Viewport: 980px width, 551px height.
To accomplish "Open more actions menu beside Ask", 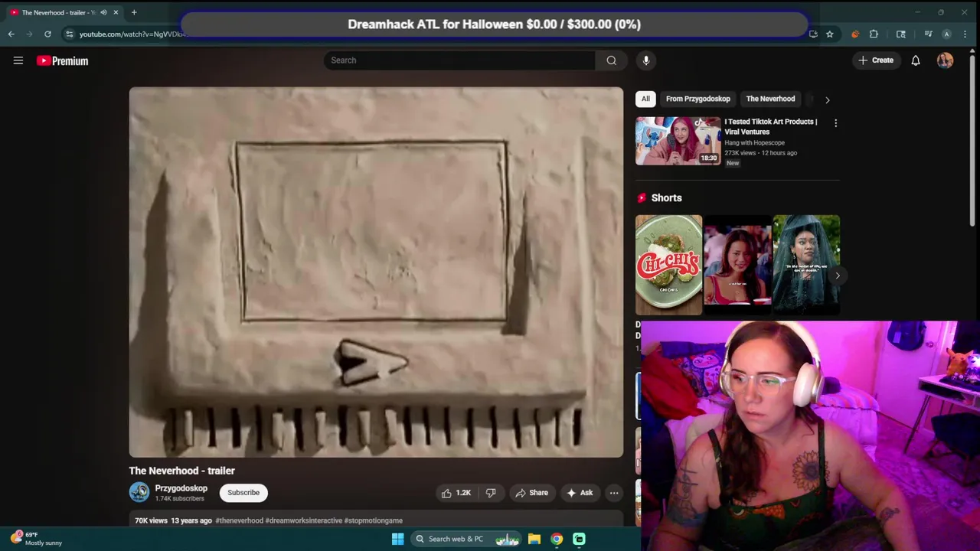I will pos(614,493).
